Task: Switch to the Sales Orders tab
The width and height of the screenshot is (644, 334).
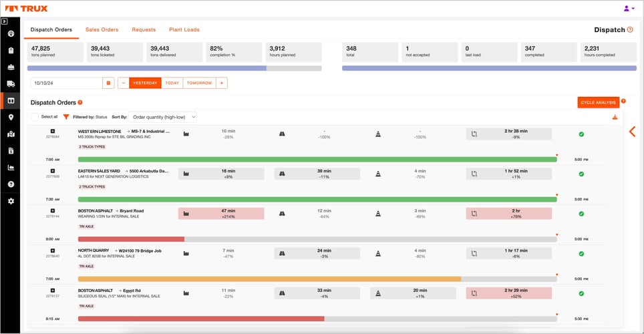Action: click(102, 29)
